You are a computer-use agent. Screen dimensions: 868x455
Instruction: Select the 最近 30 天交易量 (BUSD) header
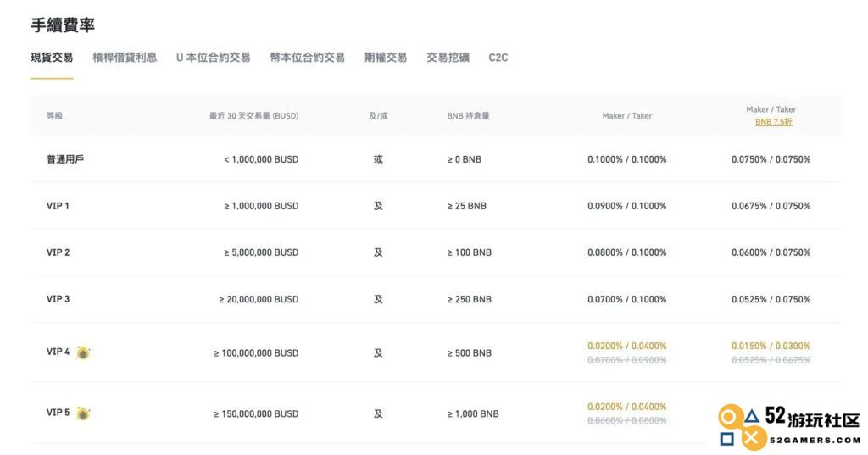click(x=253, y=116)
